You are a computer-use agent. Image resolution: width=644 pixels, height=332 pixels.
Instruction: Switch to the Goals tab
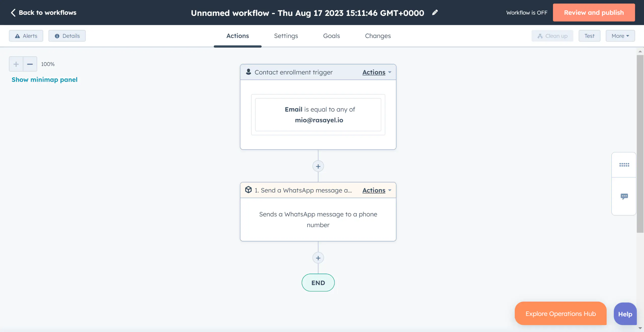(x=331, y=35)
